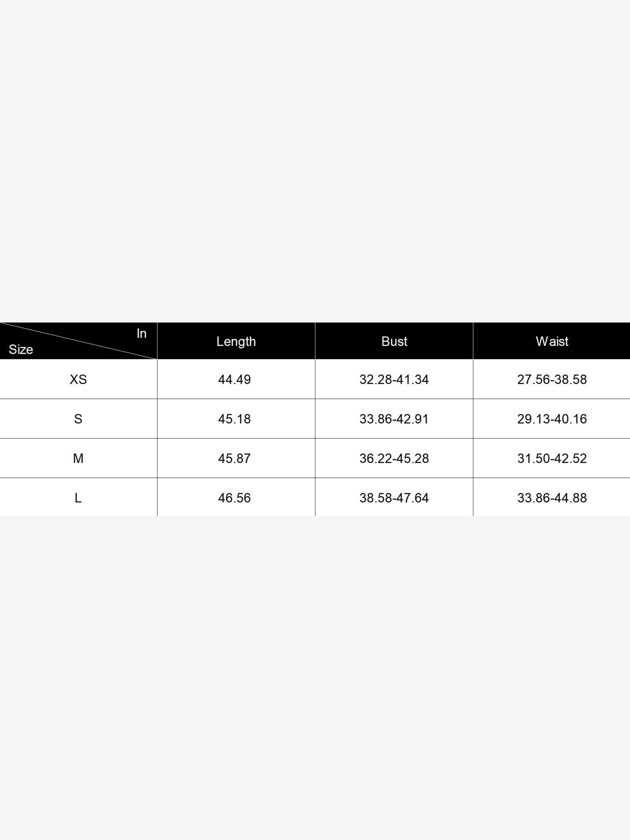Select XS bust range 32.28-41.34
Screen dimensions: 630x840
(394, 379)
